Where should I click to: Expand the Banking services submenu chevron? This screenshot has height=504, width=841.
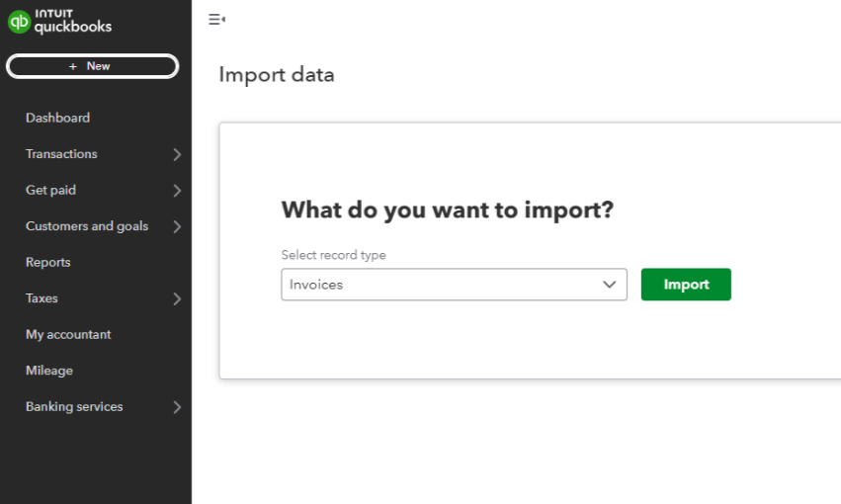(177, 406)
